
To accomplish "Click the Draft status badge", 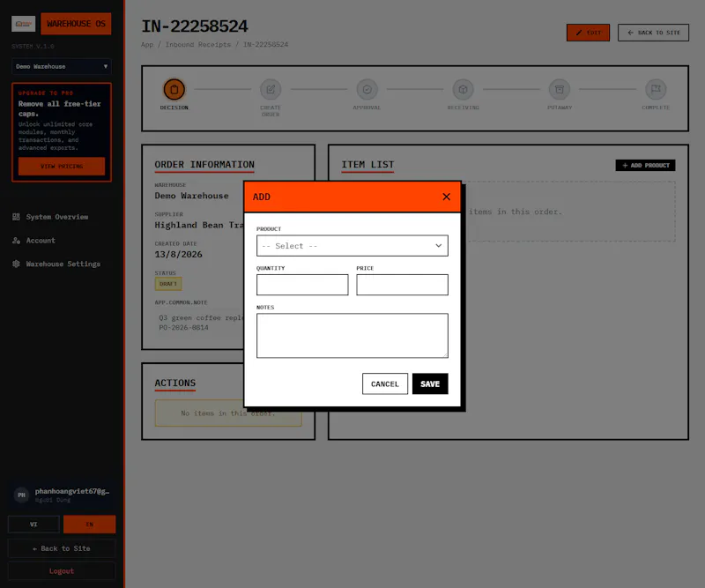I will [168, 284].
